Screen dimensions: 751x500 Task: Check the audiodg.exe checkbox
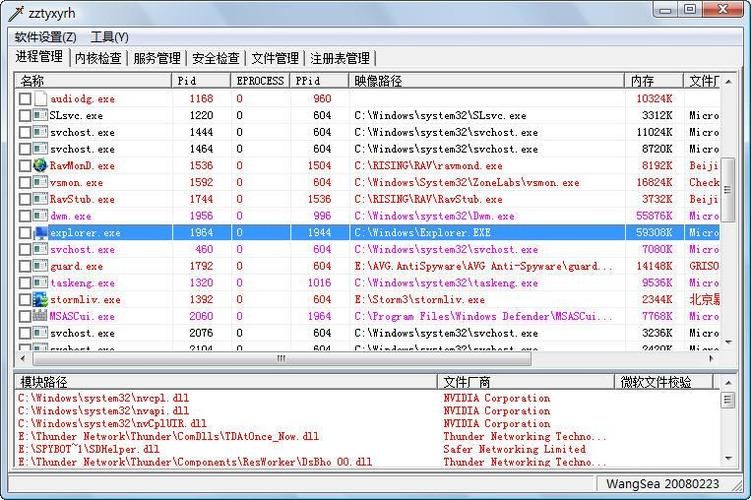coord(25,99)
